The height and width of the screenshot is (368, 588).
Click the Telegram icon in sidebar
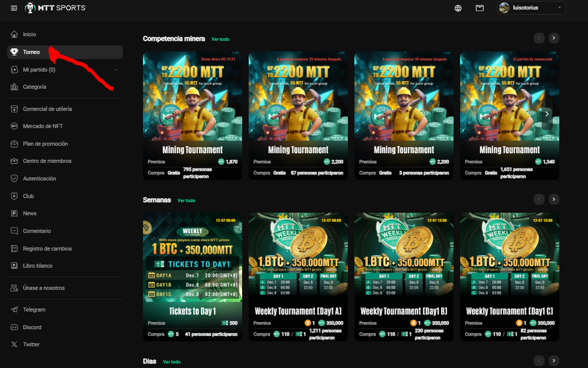15,310
